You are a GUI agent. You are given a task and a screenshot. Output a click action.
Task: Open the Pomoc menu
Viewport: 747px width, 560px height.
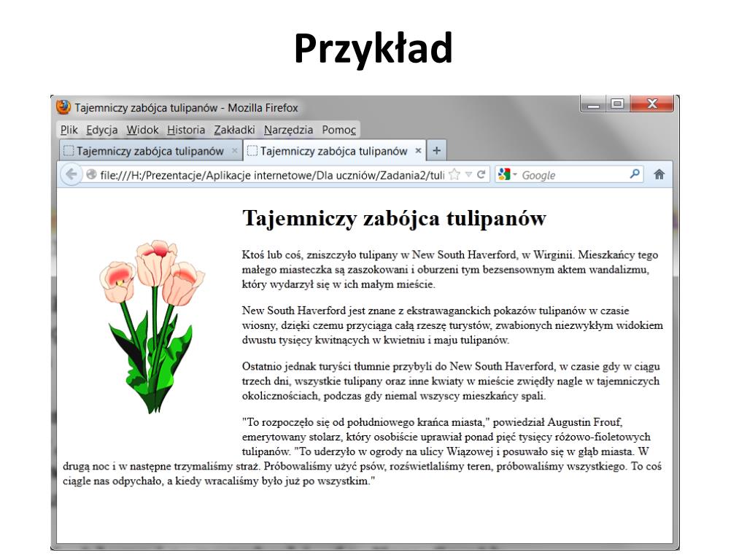338,130
